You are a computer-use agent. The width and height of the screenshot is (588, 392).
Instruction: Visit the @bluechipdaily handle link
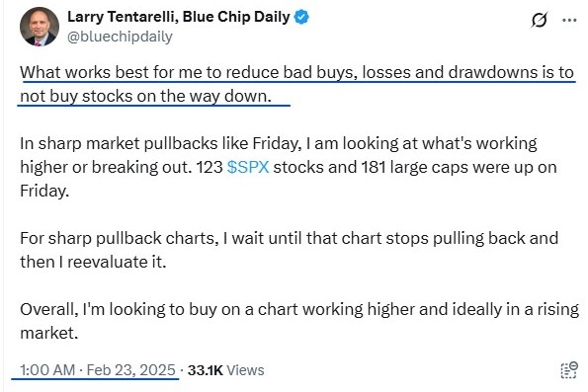[120, 37]
